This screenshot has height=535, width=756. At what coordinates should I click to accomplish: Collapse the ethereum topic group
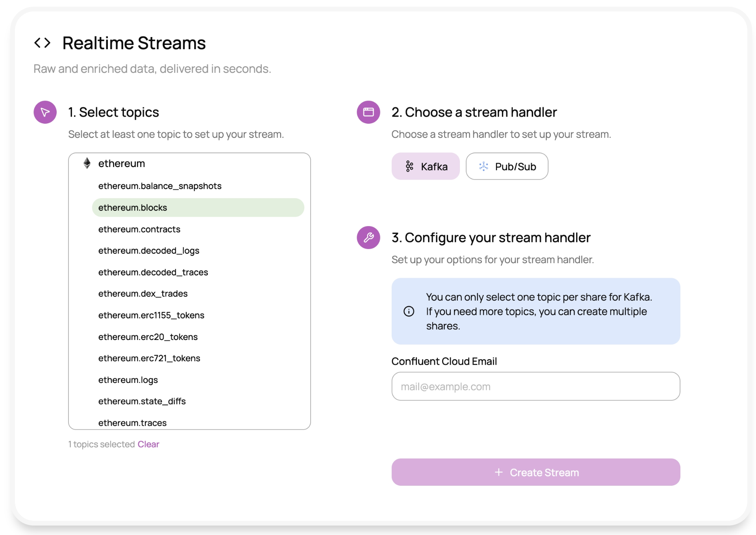[121, 163]
